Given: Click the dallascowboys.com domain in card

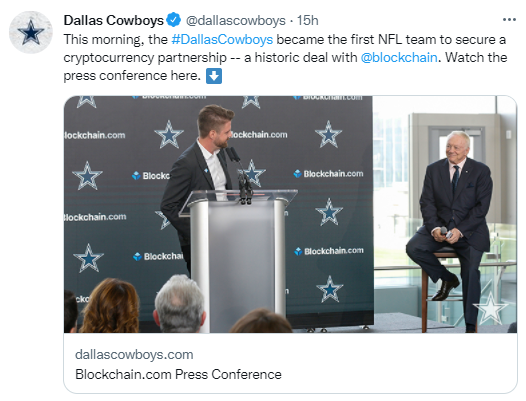Looking at the screenshot, I should (x=134, y=355).
